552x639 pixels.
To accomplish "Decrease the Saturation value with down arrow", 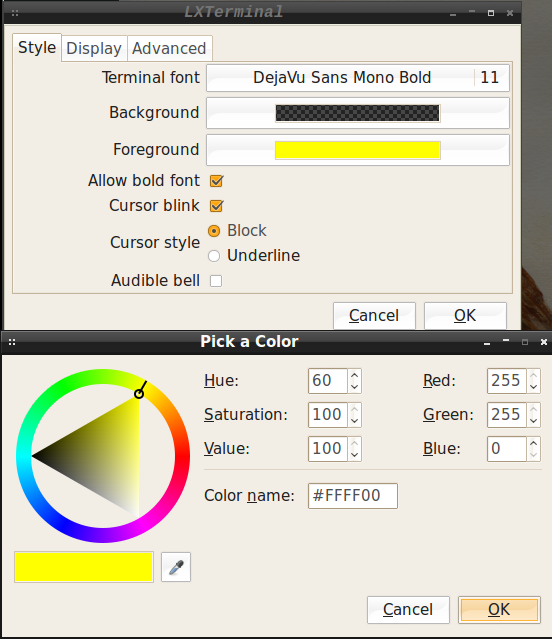I will point(354,421).
